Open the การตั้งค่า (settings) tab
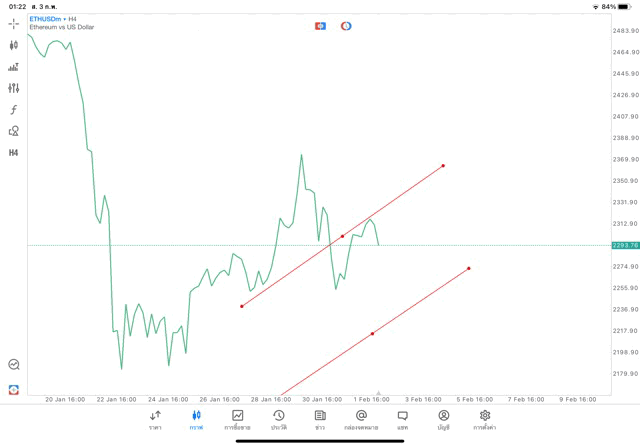 click(x=485, y=420)
